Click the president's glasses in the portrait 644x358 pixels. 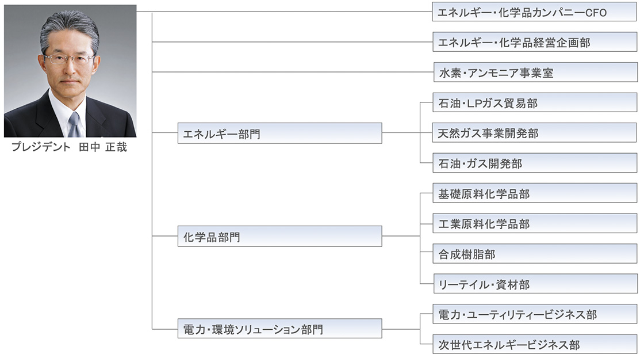69,59
